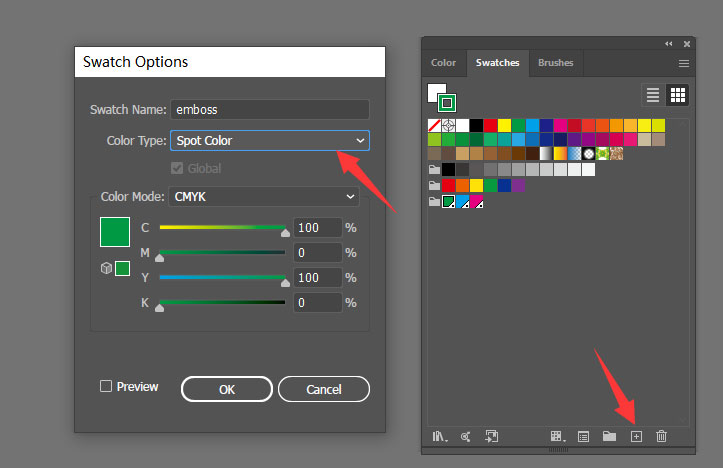The width and height of the screenshot is (723, 468).
Task: Select the green stroke indicator box
Action: (447, 103)
